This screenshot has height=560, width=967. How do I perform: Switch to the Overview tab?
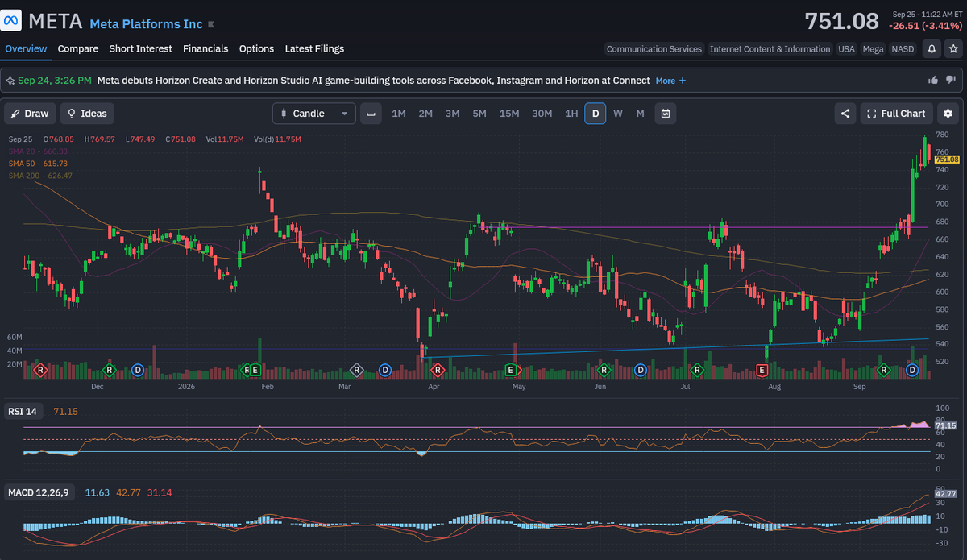click(26, 48)
